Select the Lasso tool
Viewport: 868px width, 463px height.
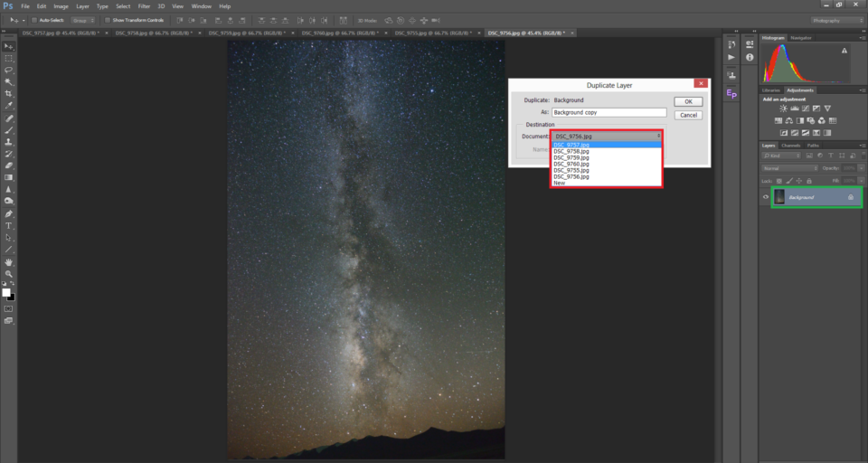point(9,70)
